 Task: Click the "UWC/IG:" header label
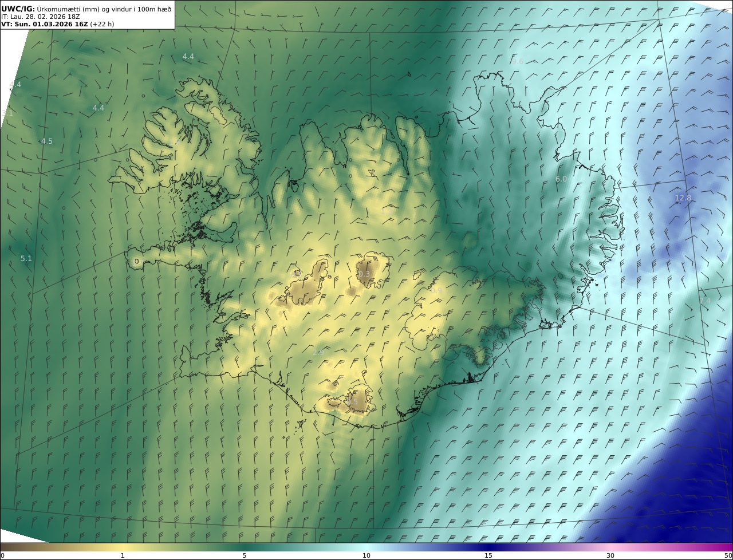(18, 9)
